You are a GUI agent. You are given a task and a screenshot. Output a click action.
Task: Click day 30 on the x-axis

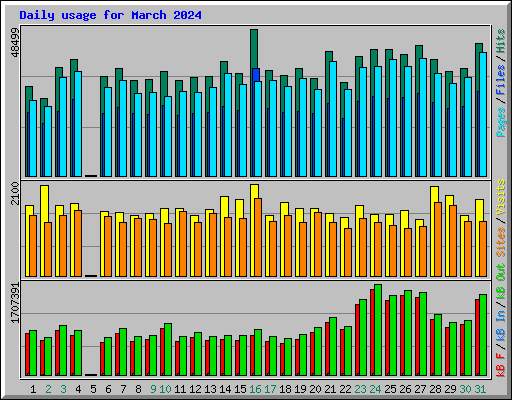pyautogui.click(x=465, y=389)
